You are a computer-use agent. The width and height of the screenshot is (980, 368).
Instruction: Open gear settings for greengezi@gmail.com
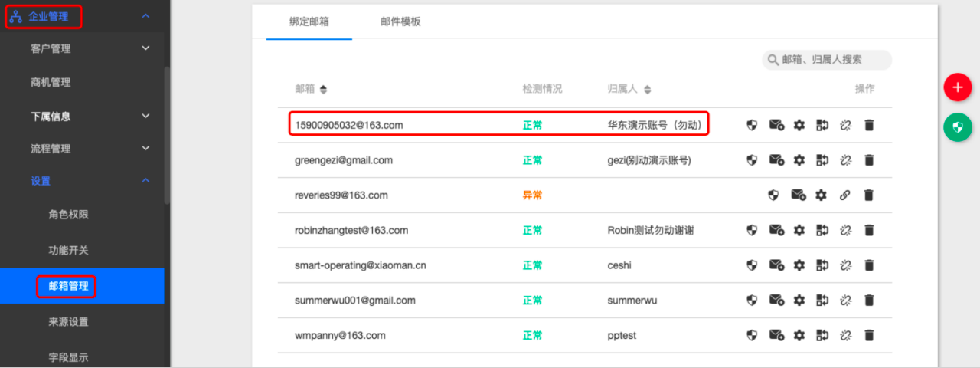point(799,160)
